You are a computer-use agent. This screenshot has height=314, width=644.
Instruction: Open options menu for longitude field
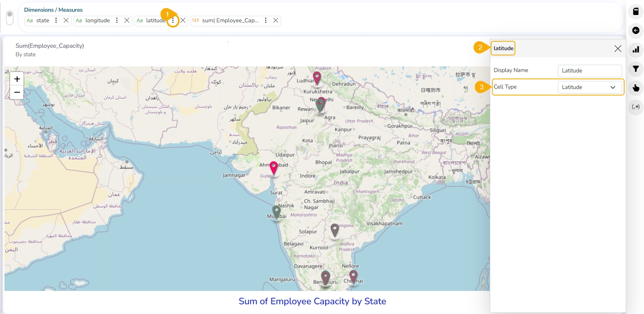pyautogui.click(x=117, y=20)
